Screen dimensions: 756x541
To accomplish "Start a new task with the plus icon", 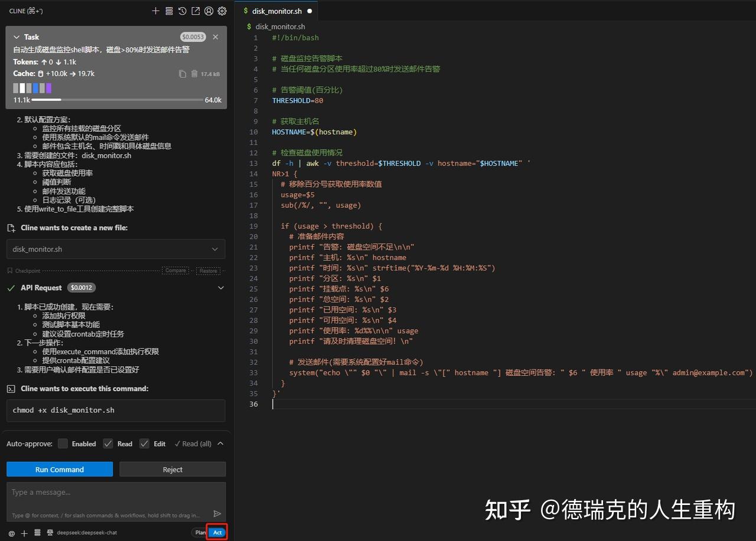I will click(155, 11).
